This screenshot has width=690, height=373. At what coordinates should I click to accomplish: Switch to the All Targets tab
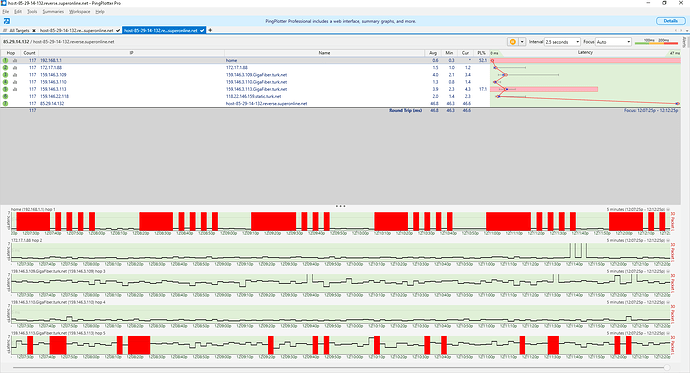tap(19, 31)
